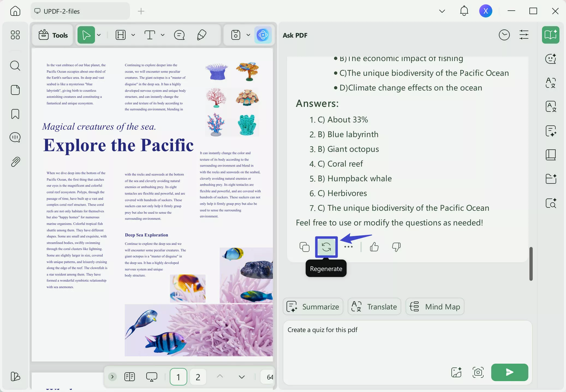Capture a screenshot for the prompt
The image size is (566, 392).
478,372
